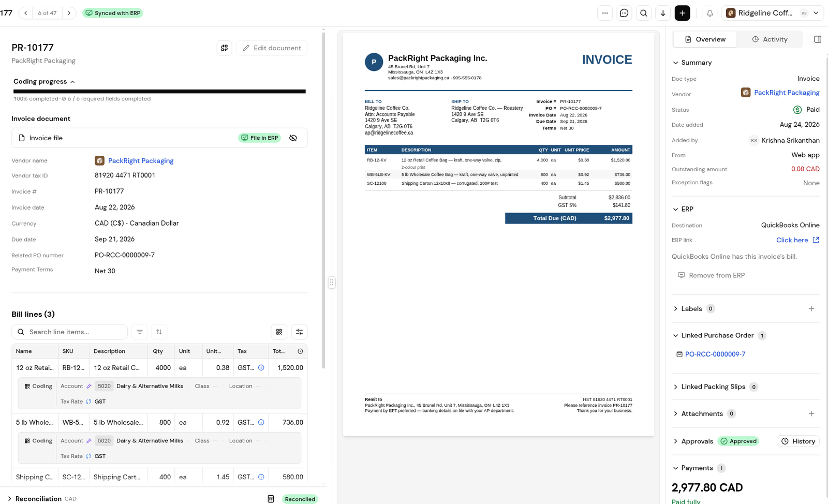
Task: Open PackRight Packaging vendor link in Summary
Action: coord(786,93)
